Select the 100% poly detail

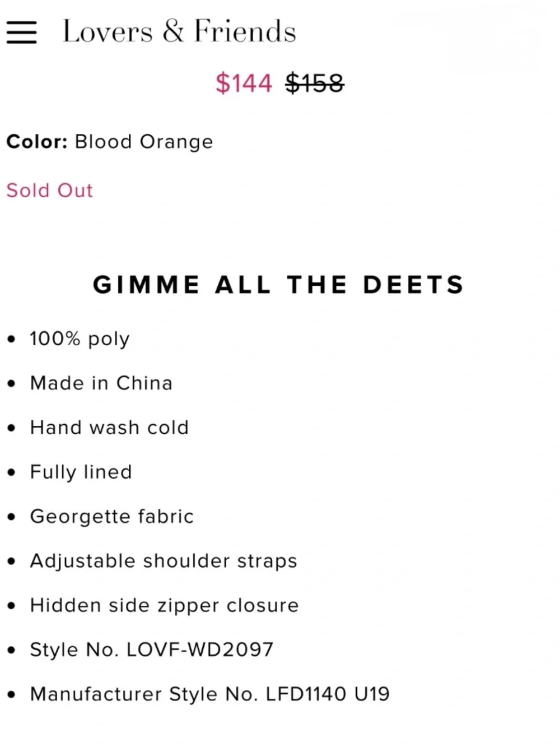[80, 339]
